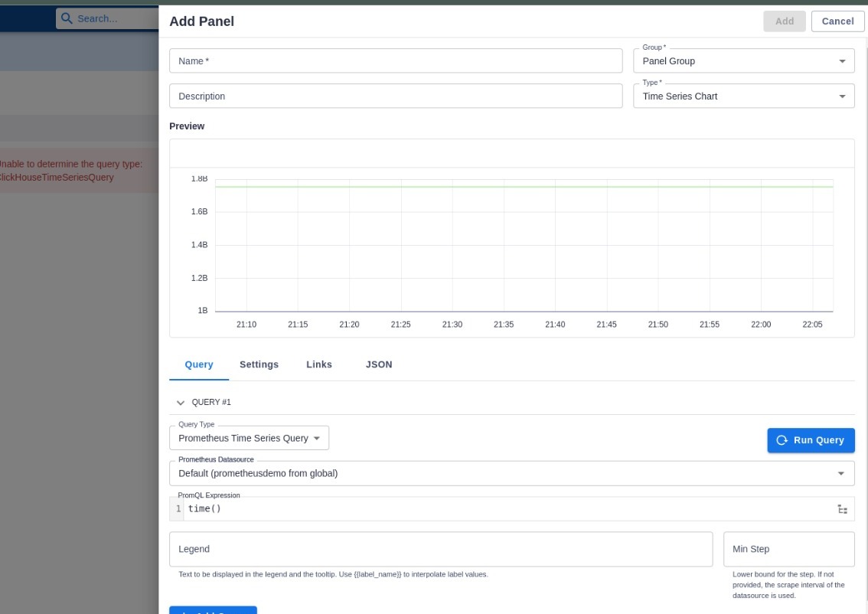The width and height of the screenshot is (868, 614).
Task: Click into the Description field
Action: coord(396,96)
